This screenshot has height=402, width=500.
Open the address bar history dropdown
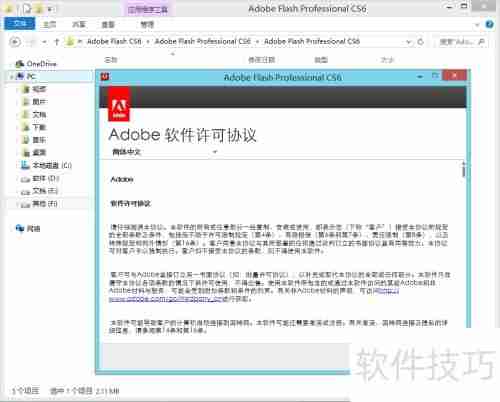point(409,42)
